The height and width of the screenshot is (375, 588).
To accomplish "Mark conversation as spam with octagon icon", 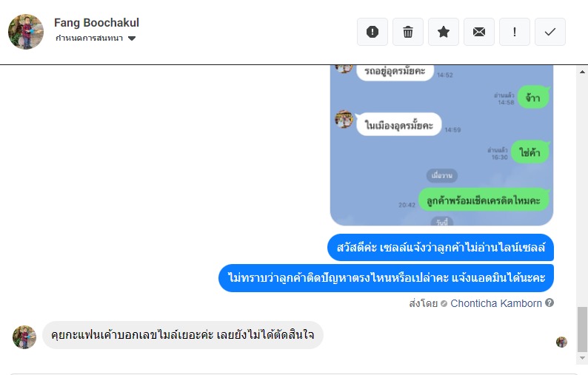I will 372,32.
